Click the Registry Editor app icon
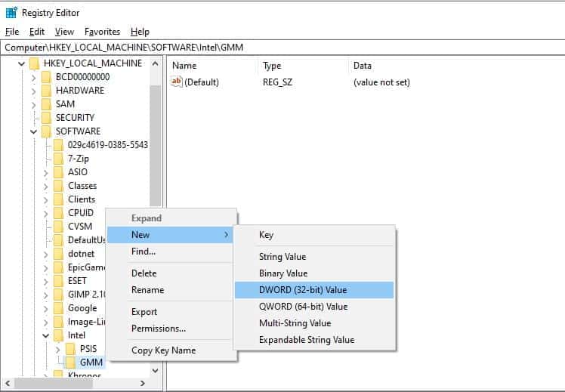 (x=11, y=12)
